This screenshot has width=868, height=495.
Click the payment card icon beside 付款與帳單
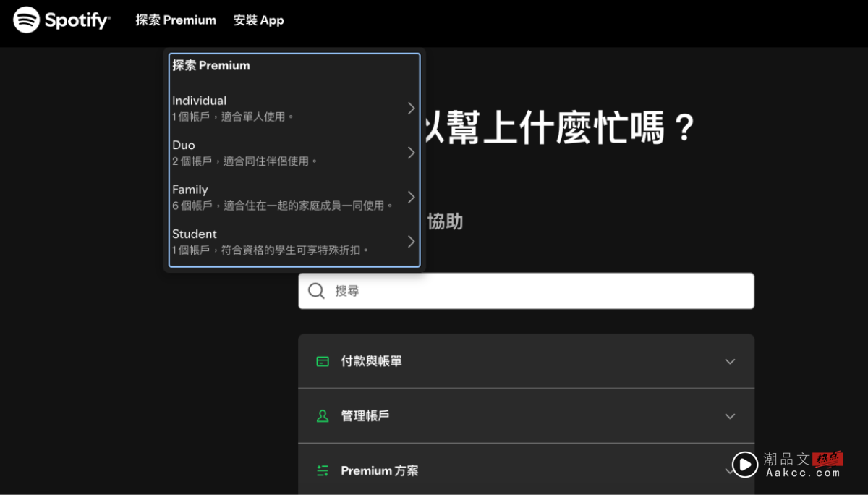coord(323,360)
